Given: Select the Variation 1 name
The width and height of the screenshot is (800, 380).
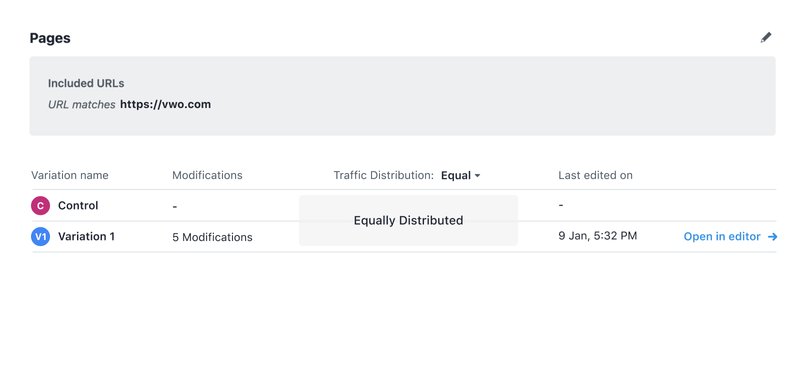Looking at the screenshot, I should [86, 237].
